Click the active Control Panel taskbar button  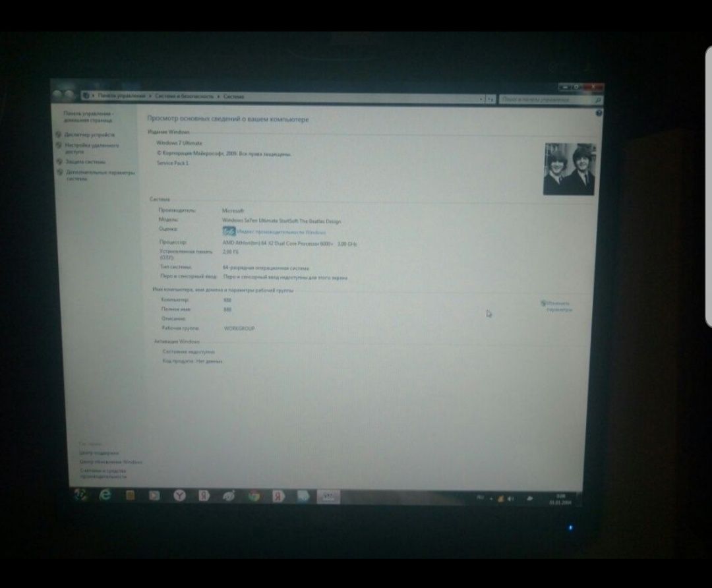(328, 497)
